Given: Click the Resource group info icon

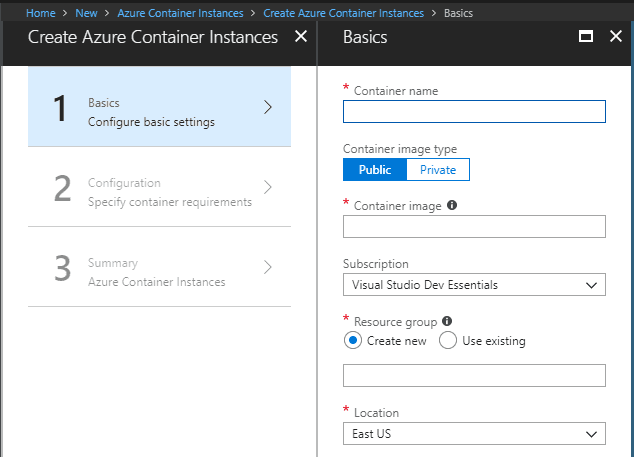Looking at the screenshot, I should click(446, 322).
